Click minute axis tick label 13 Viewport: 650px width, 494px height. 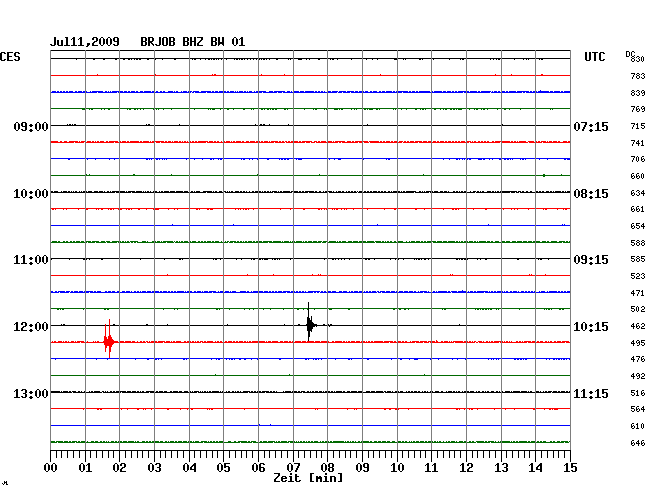click(501, 468)
